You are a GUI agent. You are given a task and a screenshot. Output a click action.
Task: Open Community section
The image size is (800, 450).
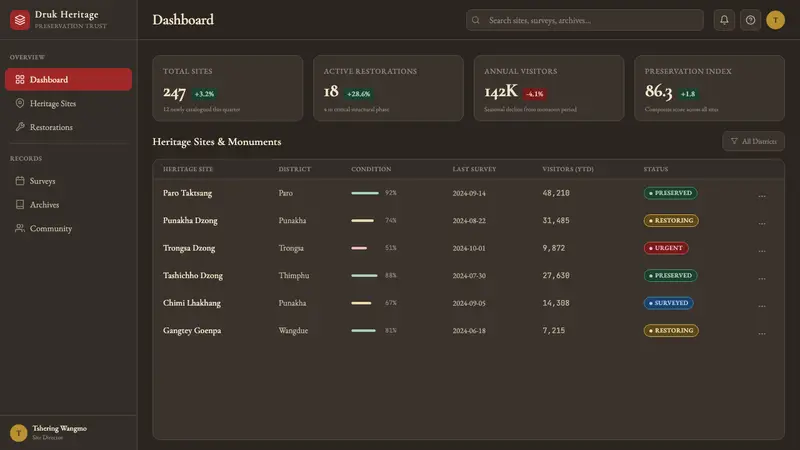coord(68,228)
